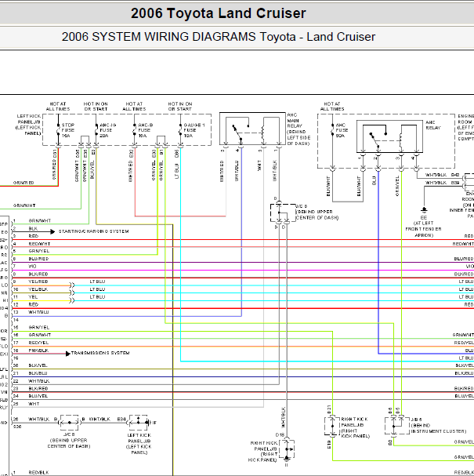Screen dimensions: 474x476
Task: Click the vertical BLU wire label under AHC RELAY
Action: coord(374,180)
